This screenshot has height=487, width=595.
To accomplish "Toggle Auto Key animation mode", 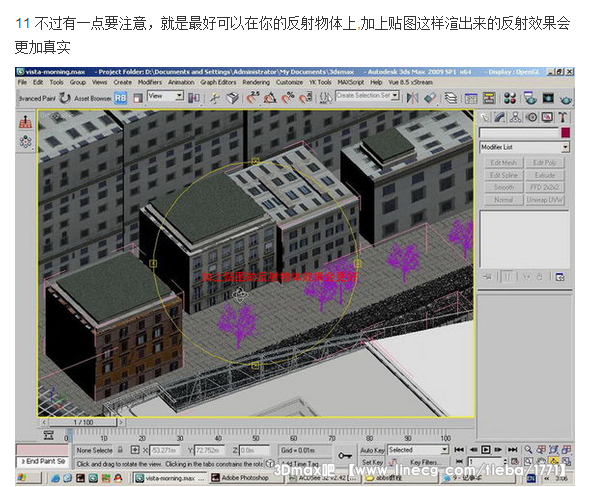I will click(x=372, y=450).
